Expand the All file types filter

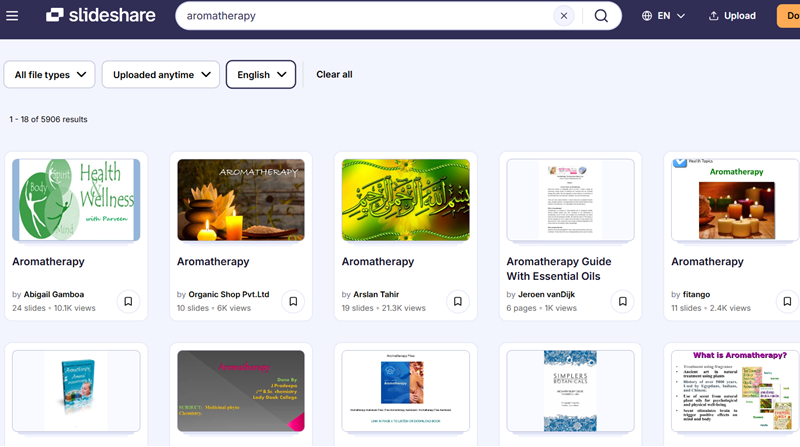tap(50, 75)
